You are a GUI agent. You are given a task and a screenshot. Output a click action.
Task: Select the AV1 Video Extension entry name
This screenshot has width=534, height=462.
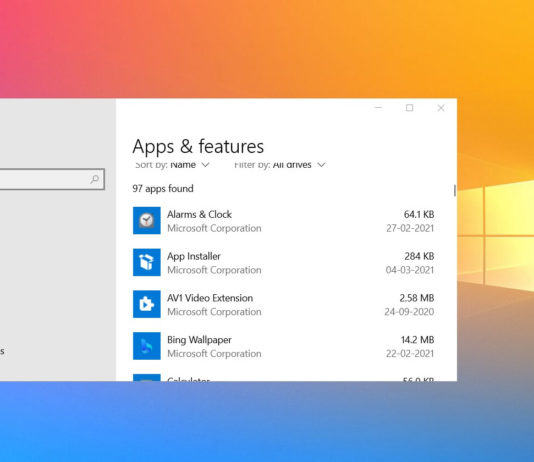[x=210, y=298]
